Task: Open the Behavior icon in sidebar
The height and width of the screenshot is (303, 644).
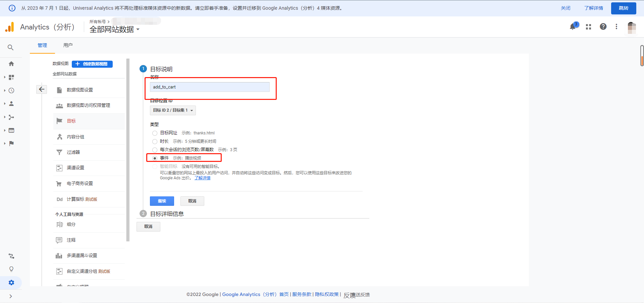Action: (x=11, y=130)
